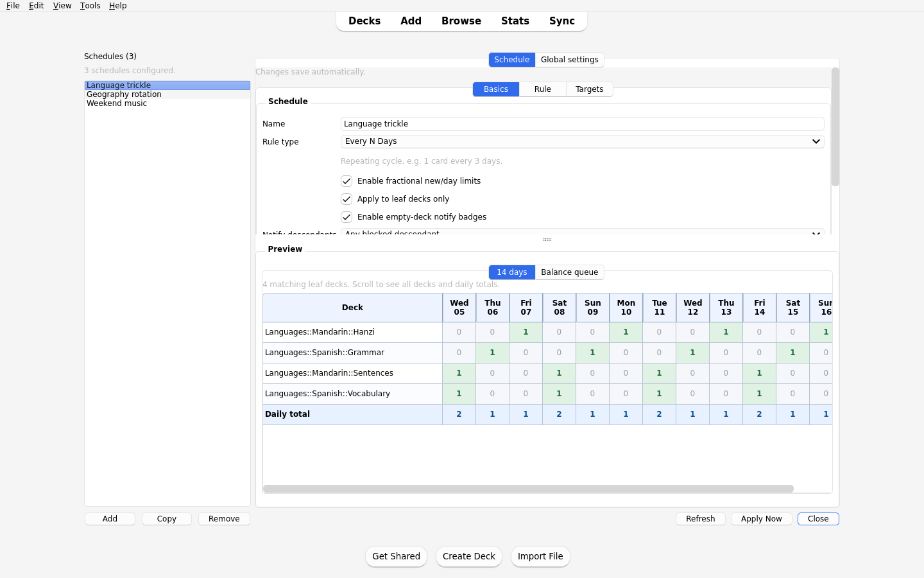Viewport: 924px width, 578px height.
Task: Open the Tools menu
Action: click(90, 6)
